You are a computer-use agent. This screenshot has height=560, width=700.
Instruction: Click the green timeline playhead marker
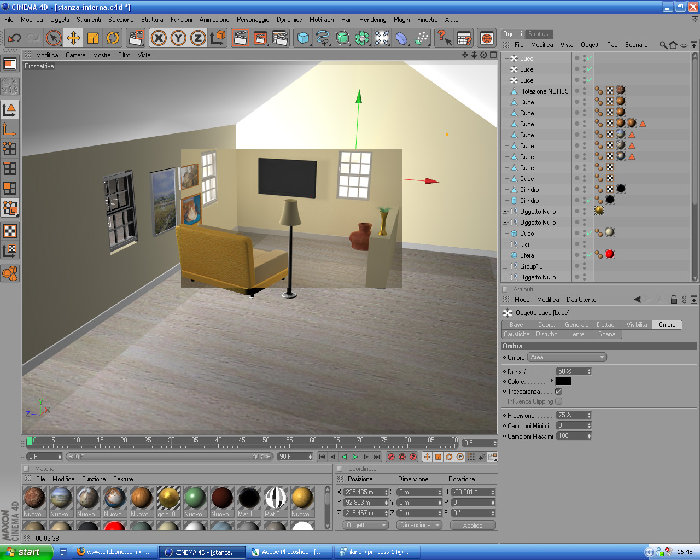(30, 441)
